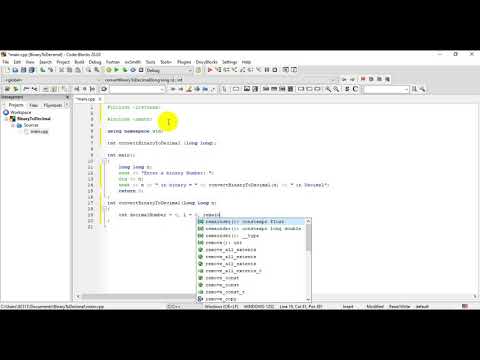
Task: Click the Save all files icon
Action: [32, 70]
